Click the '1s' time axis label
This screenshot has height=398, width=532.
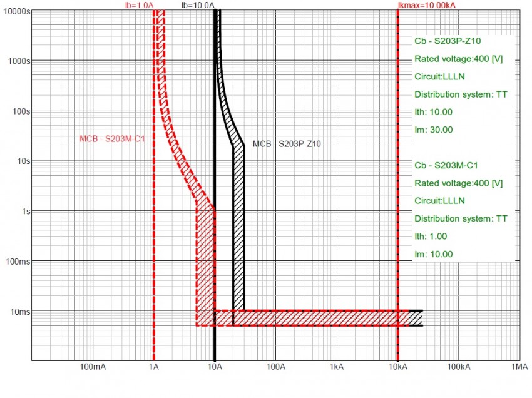click(26, 212)
